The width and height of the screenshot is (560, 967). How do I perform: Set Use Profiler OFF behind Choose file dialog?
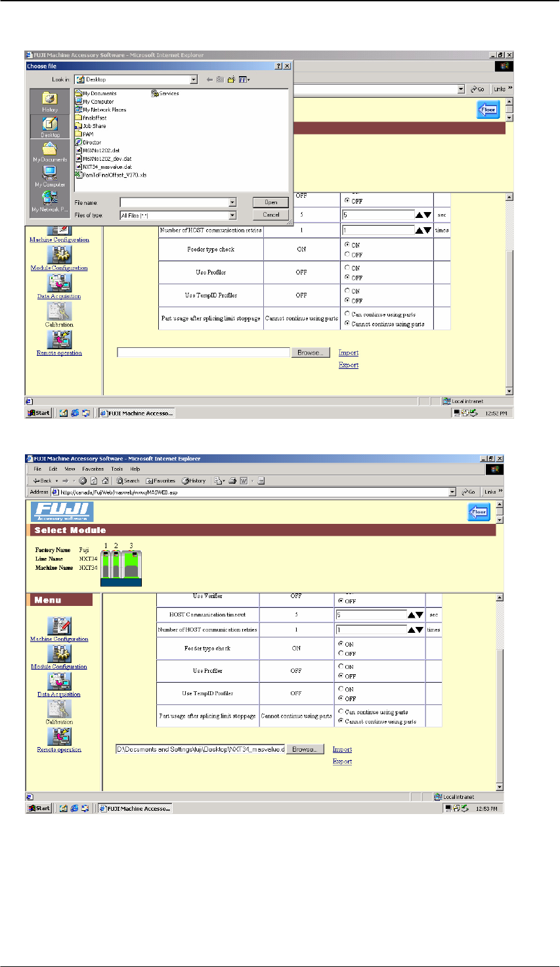pos(347,278)
